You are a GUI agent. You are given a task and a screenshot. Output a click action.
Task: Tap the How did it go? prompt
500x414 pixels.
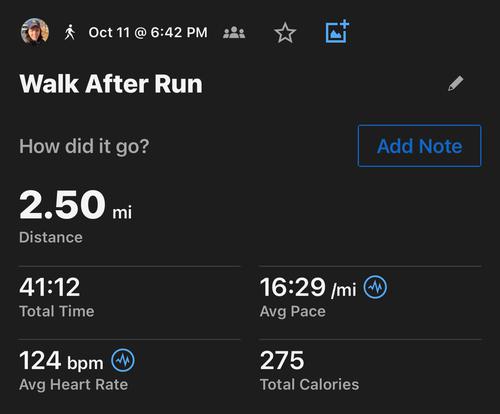(x=84, y=146)
